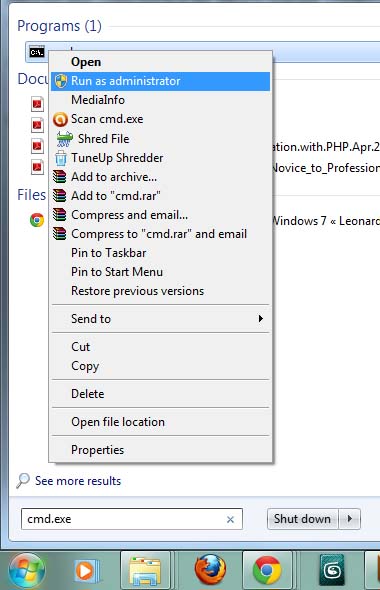Click the Avast icon next to Scan cmd.exe

click(x=60, y=120)
